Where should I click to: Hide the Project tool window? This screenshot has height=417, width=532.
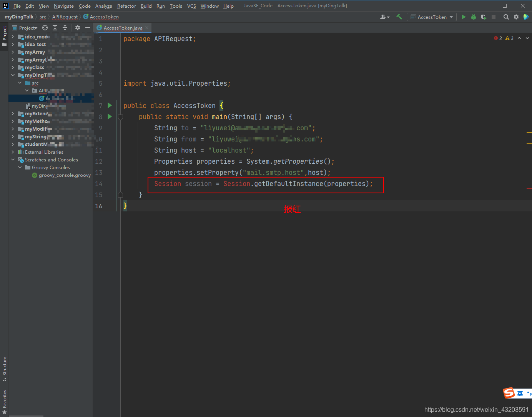[88, 28]
